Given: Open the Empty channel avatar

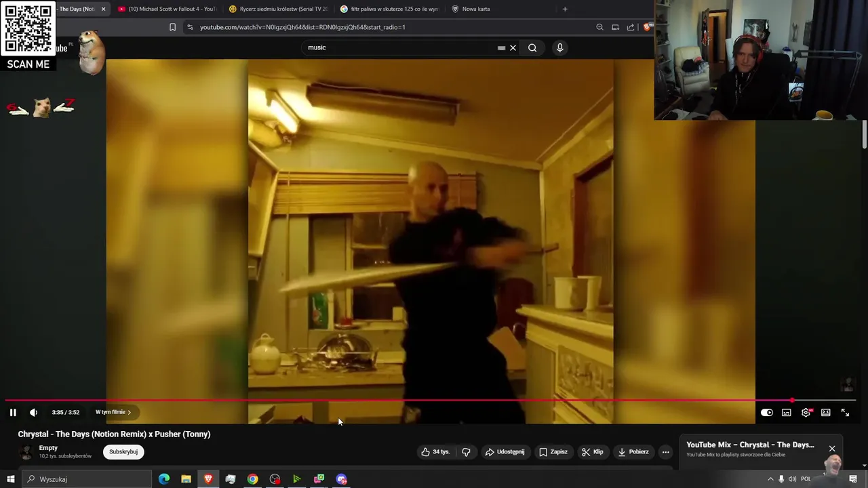Looking at the screenshot, I should pos(26,452).
